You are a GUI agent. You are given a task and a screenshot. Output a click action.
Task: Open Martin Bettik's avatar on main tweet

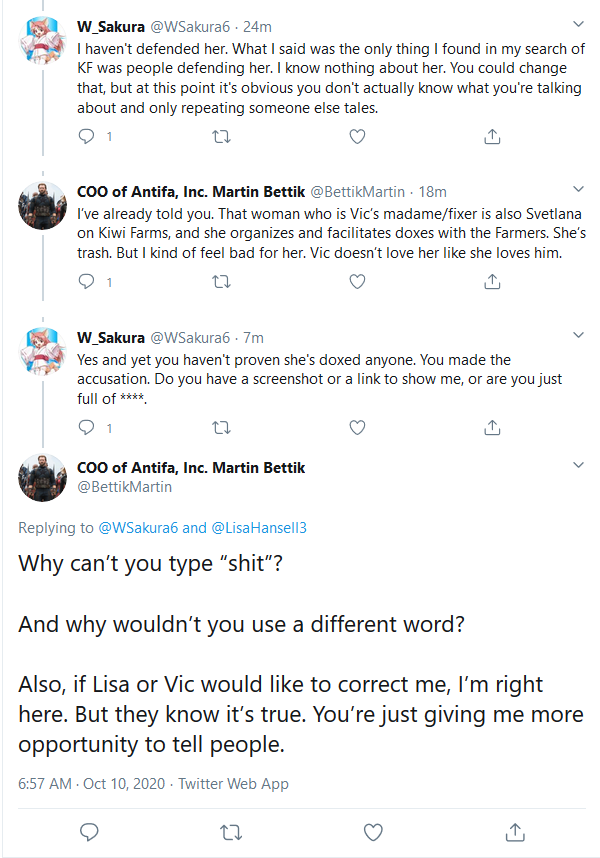point(42,478)
